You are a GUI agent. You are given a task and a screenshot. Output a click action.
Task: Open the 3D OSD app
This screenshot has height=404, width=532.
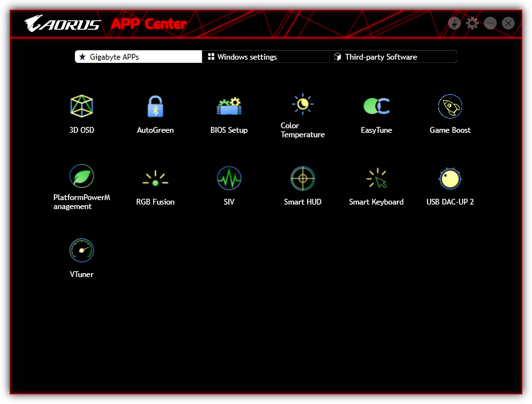(81, 106)
